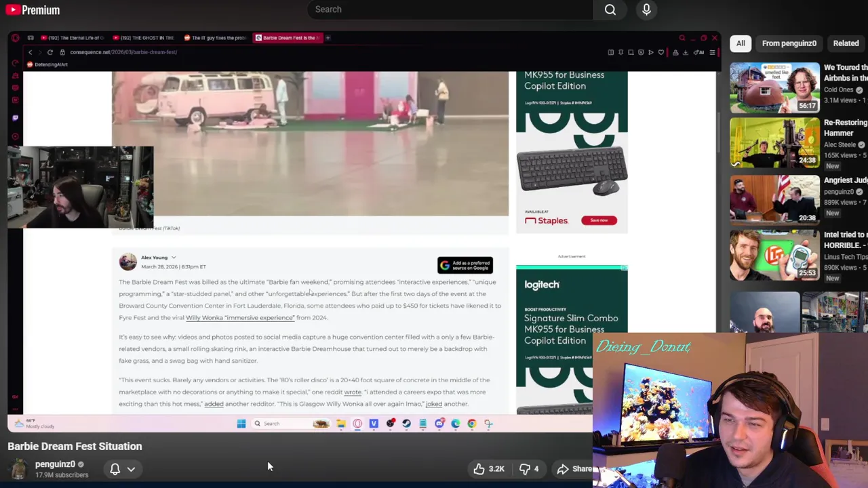Click the Opera tab search magnifier
868x488 pixels.
click(682, 38)
